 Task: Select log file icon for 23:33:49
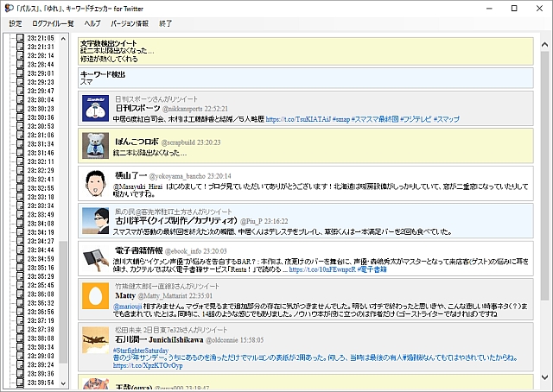20,214
